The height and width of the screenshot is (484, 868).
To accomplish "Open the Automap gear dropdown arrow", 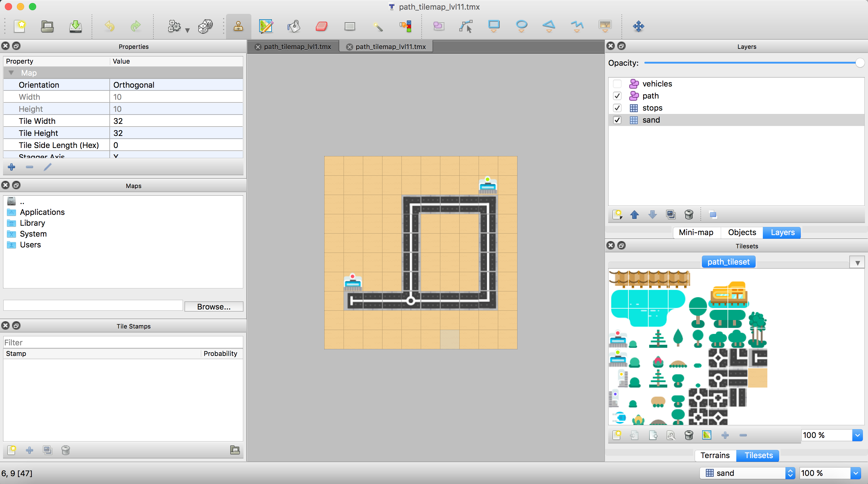I will click(187, 30).
